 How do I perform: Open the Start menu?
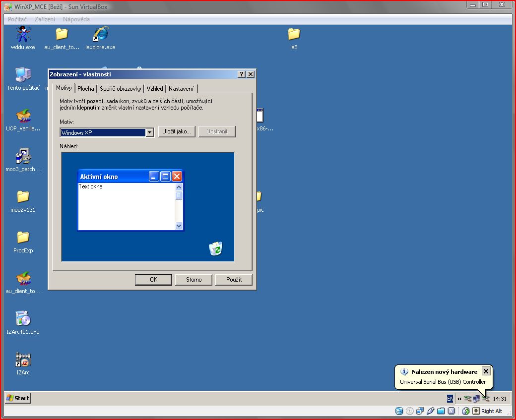coord(18,398)
